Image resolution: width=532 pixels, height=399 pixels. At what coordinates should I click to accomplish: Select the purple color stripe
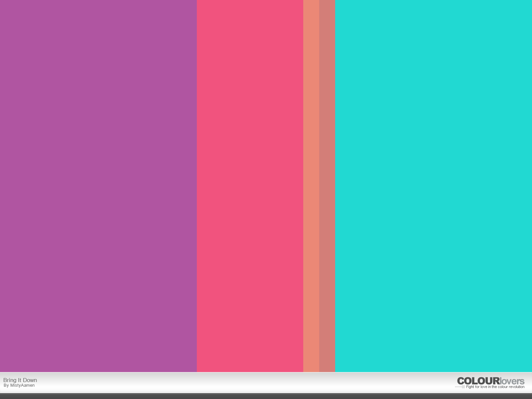tap(98, 186)
